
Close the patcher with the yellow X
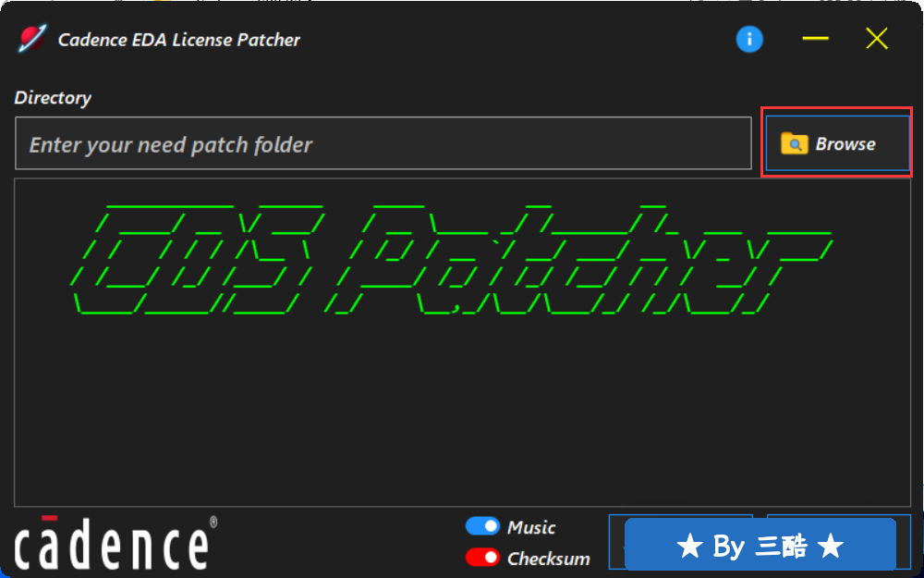point(877,39)
